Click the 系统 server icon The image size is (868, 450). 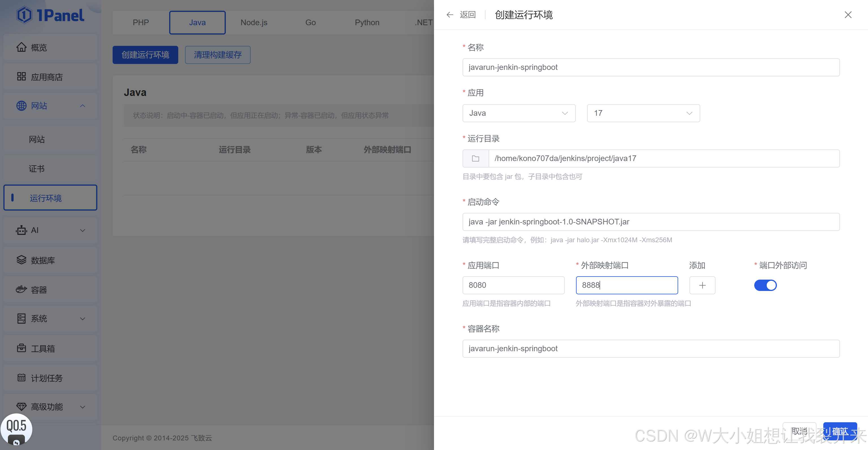21,319
